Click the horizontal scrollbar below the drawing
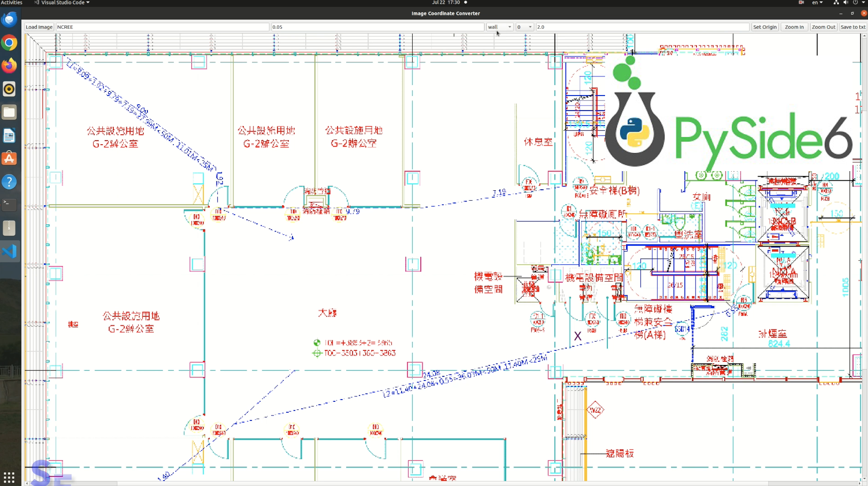 click(x=444, y=483)
